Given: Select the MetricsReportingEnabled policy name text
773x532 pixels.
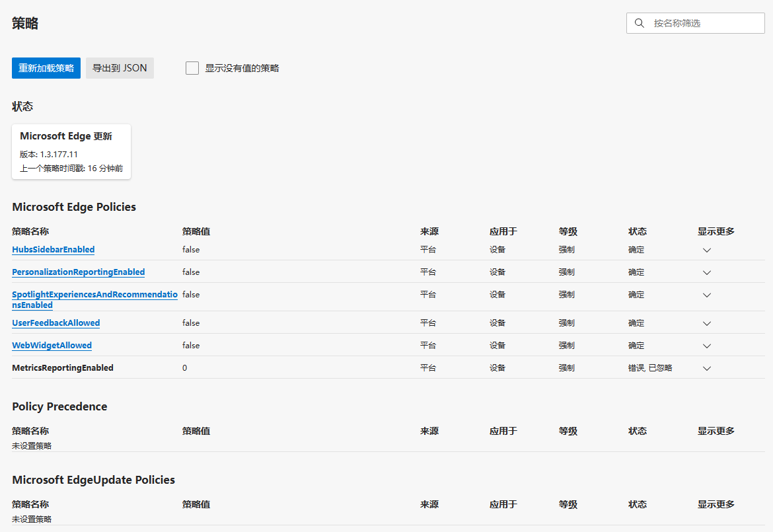Looking at the screenshot, I should pyautogui.click(x=63, y=368).
